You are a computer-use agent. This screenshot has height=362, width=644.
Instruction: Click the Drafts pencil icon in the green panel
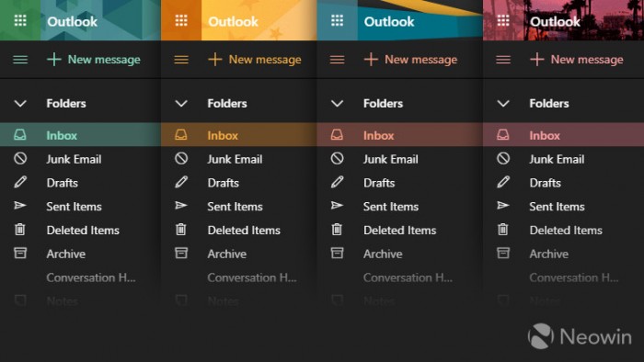pos(20,182)
